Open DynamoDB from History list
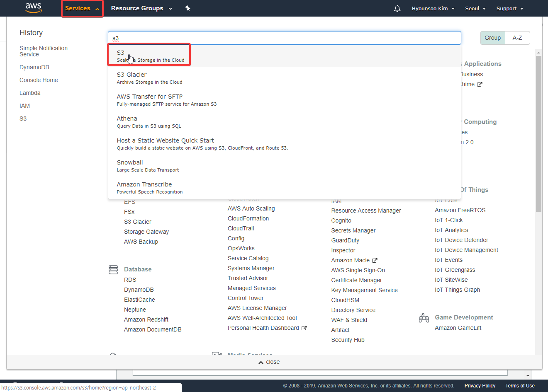This screenshot has width=548, height=392. tap(34, 67)
